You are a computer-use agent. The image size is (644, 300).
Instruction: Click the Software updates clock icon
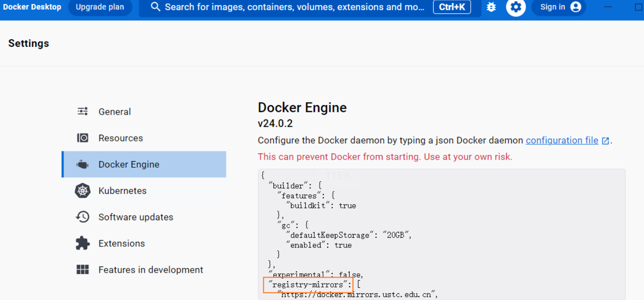(83, 217)
